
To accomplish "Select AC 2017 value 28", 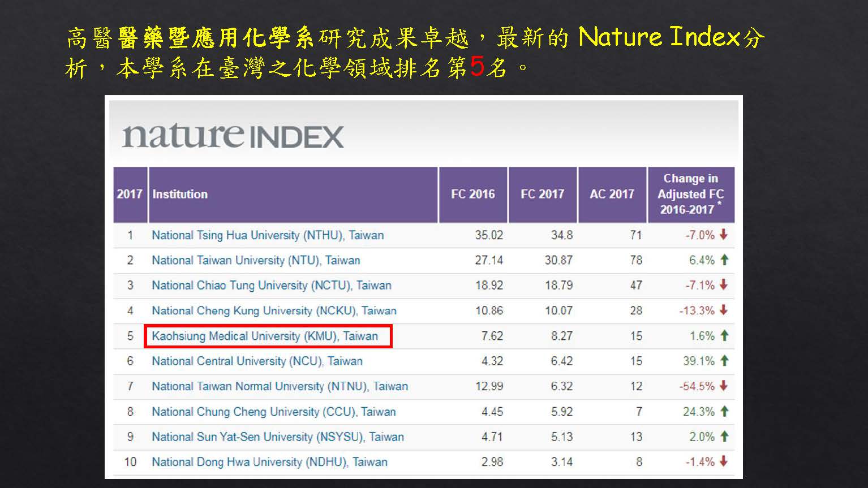I will [x=636, y=310].
